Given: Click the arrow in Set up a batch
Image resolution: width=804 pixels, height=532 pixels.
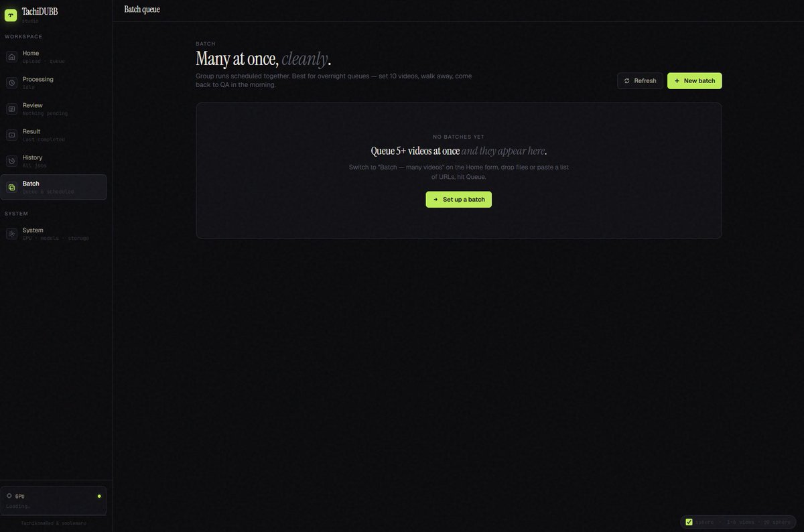Looking at the screenshot, I should [x=435, y=200].
